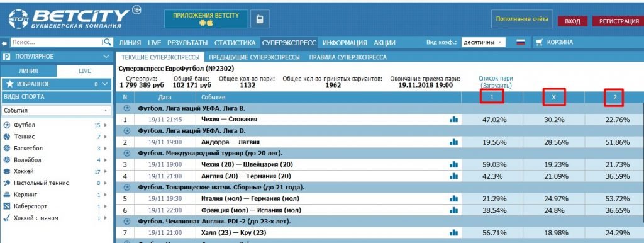
Task: Click ball icon beside Товарищеские матчи. Сборные
Action: pos(127,188)
